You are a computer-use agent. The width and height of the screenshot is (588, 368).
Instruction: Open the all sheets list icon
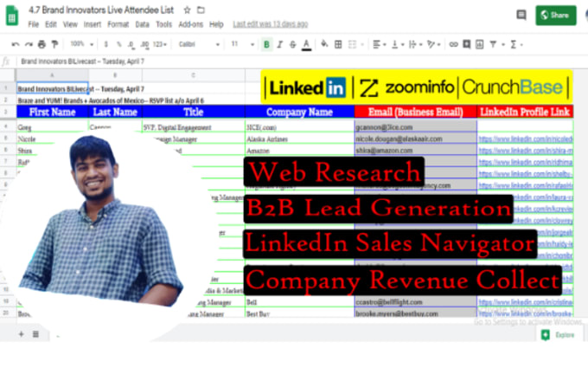[35, 334]
